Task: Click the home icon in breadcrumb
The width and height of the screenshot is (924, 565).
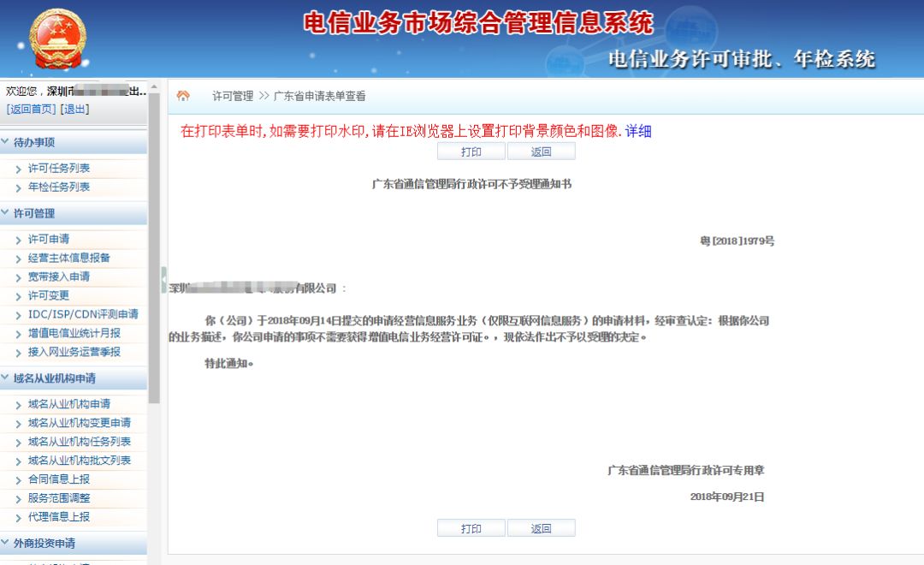Action: point(183,96)
